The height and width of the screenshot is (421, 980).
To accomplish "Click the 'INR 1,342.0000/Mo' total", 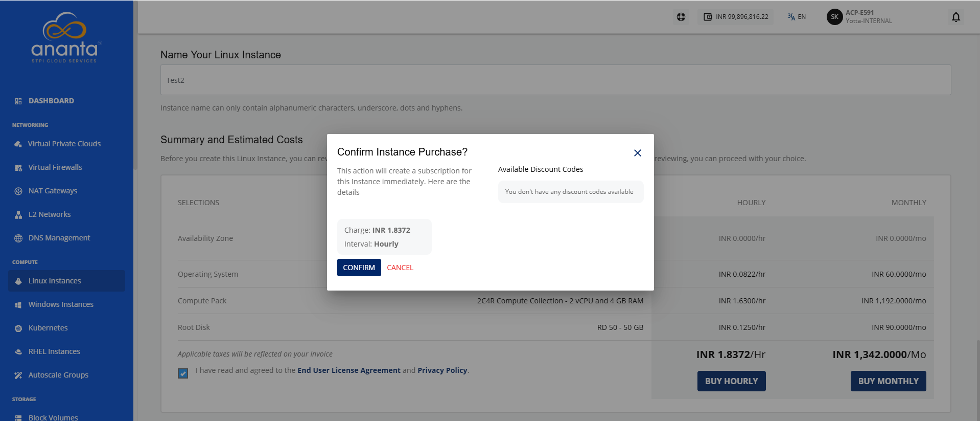I will (x=879, y=354).
